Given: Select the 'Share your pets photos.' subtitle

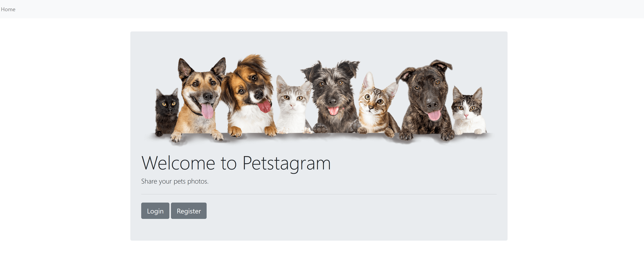Looking at the screenshot, I should click(175, 181).
